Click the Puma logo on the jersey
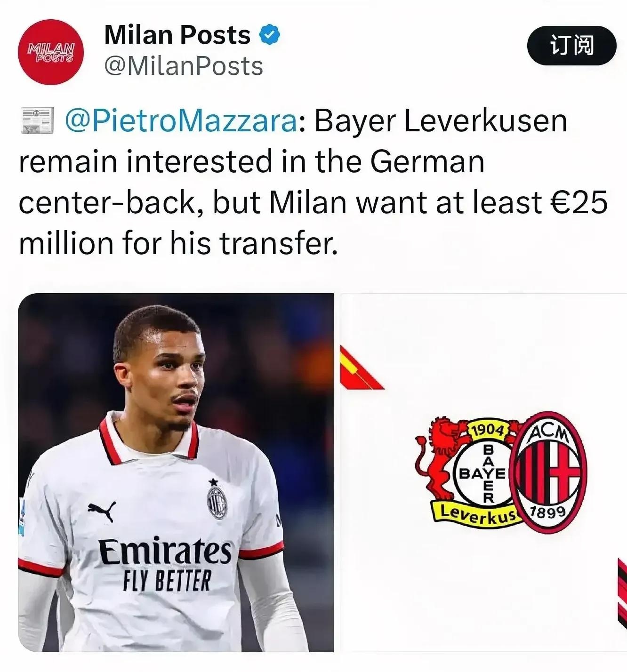 (102, 511)
